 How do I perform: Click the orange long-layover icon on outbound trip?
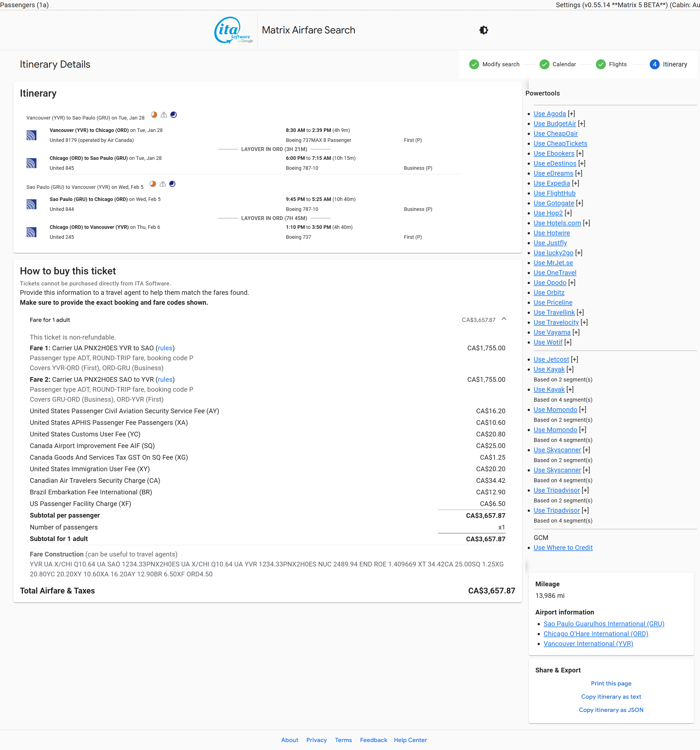(x=154, y=115)
